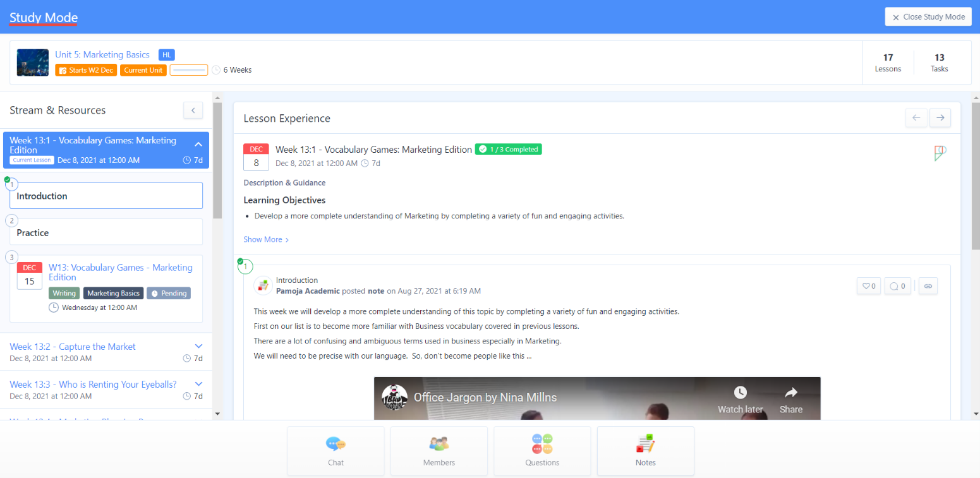Open the Notes panel

(646, 451)
